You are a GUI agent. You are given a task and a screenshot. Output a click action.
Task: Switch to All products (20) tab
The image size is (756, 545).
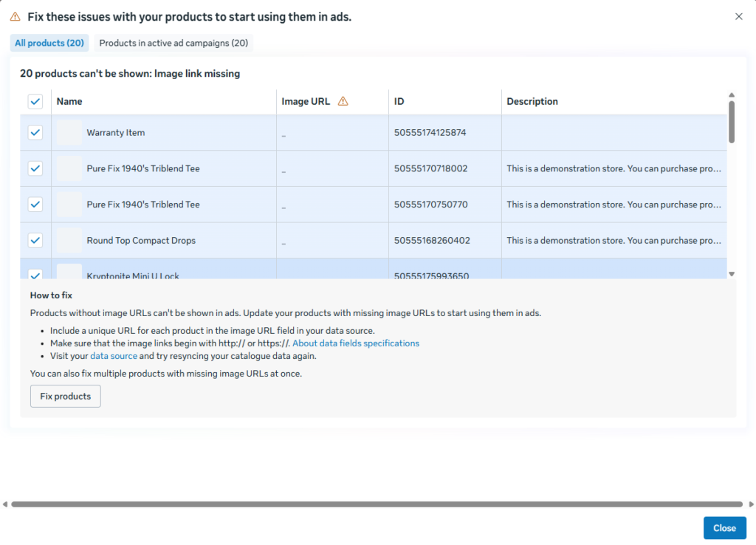(49, 43)
